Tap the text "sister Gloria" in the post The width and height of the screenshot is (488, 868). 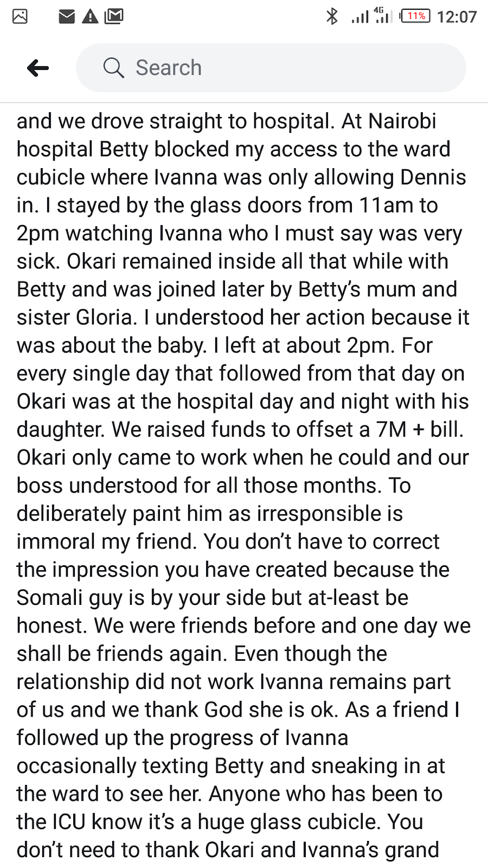74,317
